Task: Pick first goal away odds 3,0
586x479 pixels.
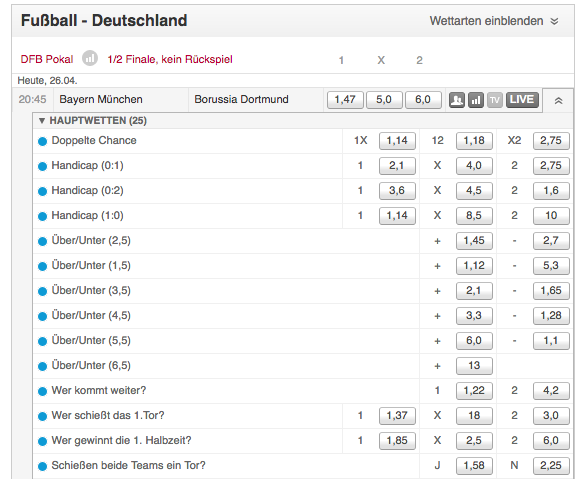Action: 551,416
